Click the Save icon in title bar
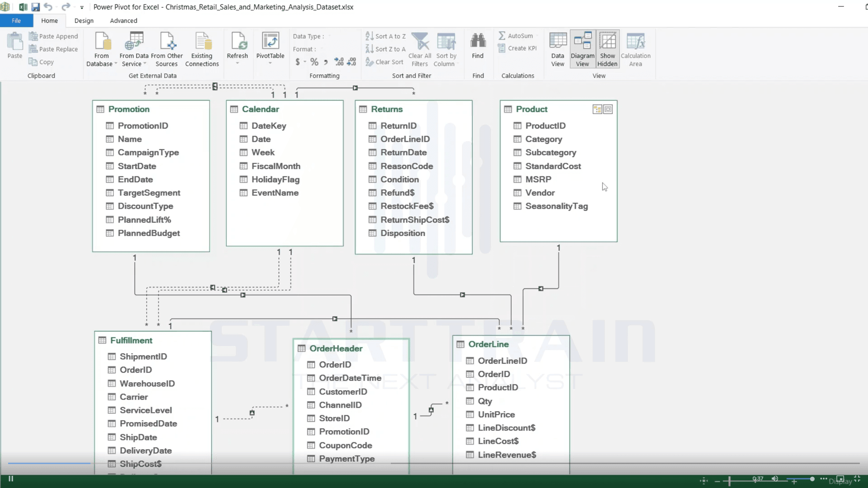Viewport: 868px width, 488px height. (35, 7)
